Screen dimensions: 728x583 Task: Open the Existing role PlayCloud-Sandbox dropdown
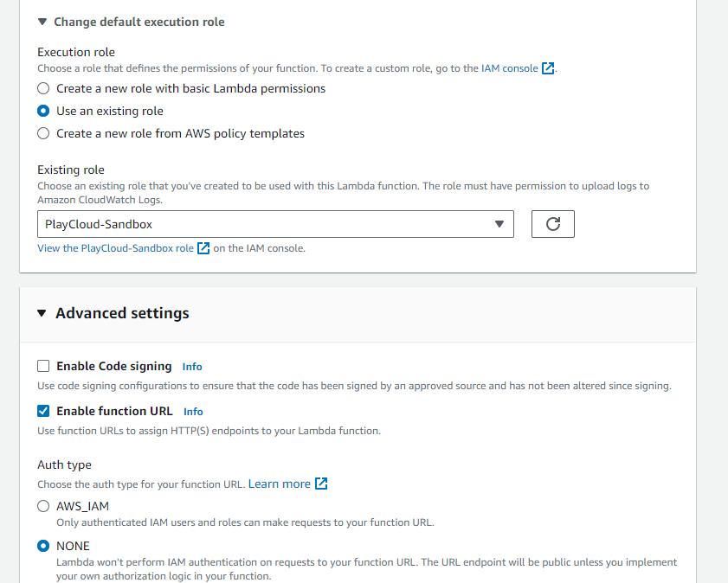pos(275,224)
